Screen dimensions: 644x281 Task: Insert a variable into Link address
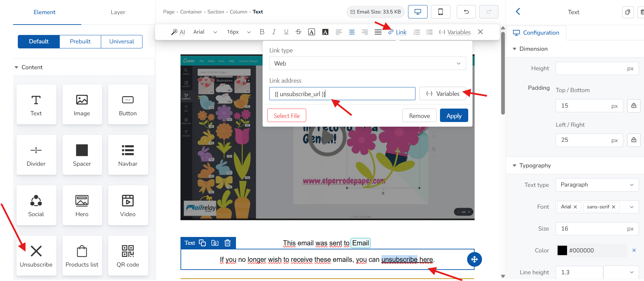443,93
